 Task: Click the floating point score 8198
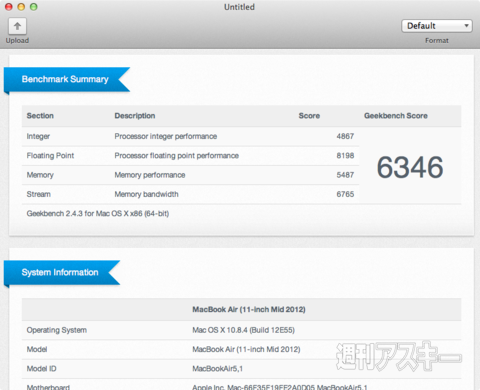click(x=345, y=156)
